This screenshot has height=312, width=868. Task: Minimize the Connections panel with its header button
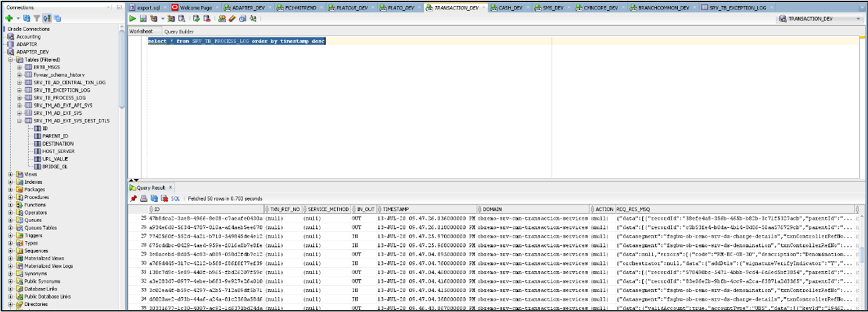120,7
